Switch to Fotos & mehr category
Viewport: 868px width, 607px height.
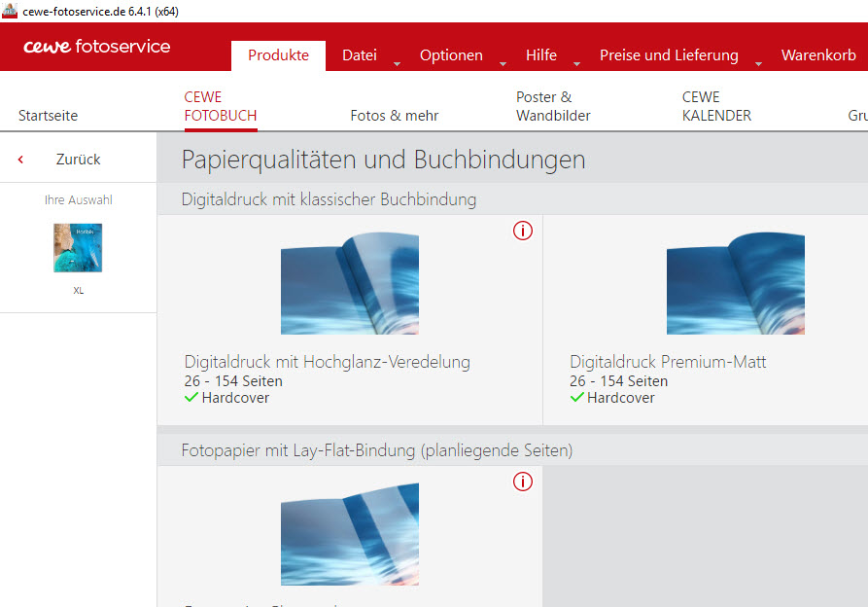pos(394,115)
